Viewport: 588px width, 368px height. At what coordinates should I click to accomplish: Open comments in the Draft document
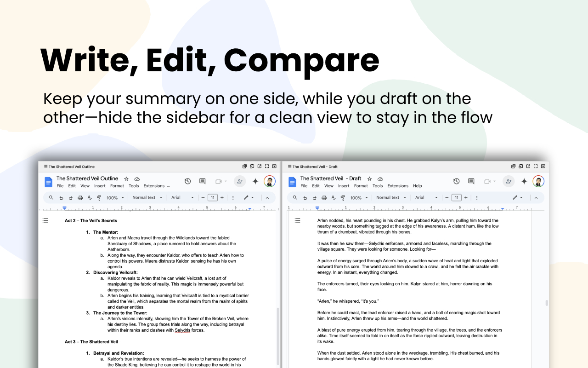click(x=471, y=181)
